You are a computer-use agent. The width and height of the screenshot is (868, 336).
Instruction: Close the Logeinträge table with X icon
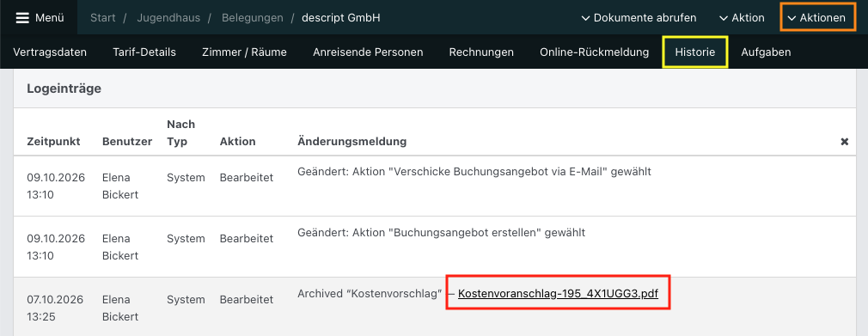(844, 142)
